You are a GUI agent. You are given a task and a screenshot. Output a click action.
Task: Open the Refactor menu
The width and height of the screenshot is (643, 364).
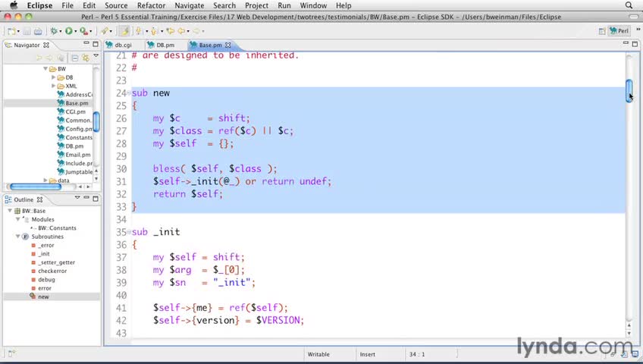tap(151, 6)
